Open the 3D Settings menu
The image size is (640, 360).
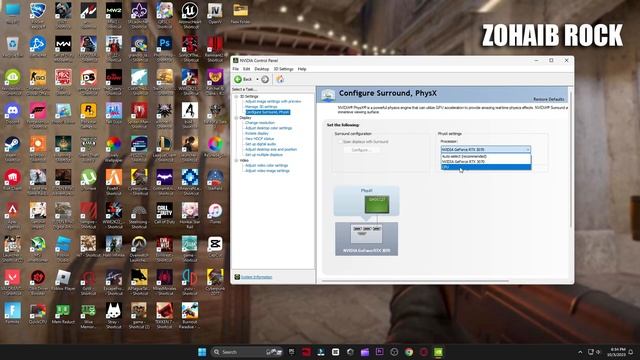click(x=283, y=69)
